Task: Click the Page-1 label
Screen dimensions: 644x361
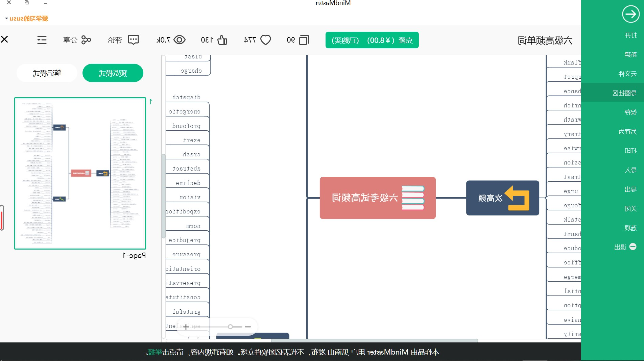Action: [134, 256]
